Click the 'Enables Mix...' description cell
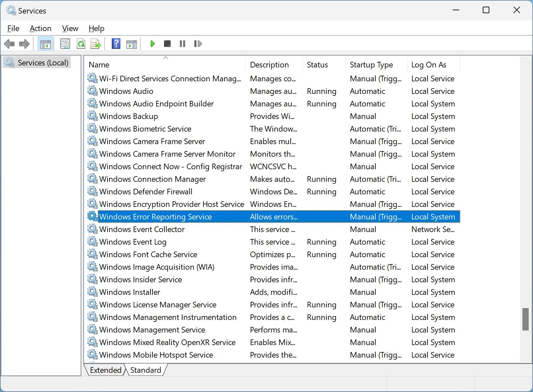 [272, 342]
